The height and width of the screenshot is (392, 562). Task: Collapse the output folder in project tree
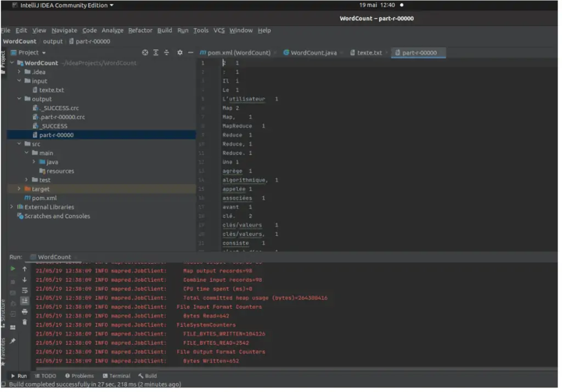point(20,99)
